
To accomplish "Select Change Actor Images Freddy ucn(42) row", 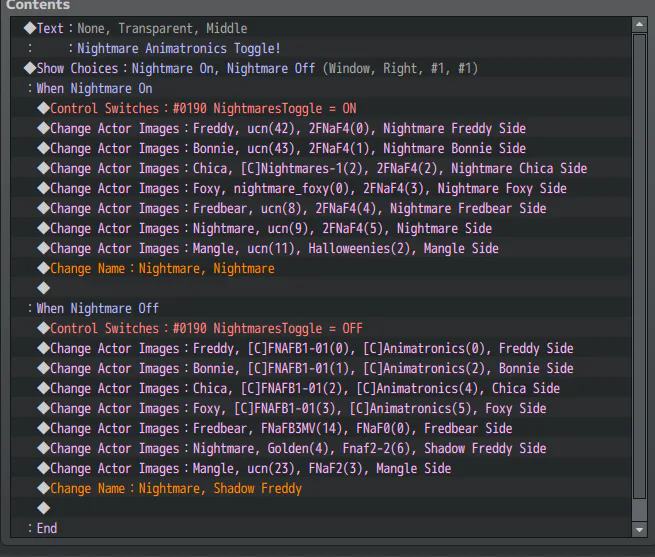I will pyautogui.click(x=321, y=128).
